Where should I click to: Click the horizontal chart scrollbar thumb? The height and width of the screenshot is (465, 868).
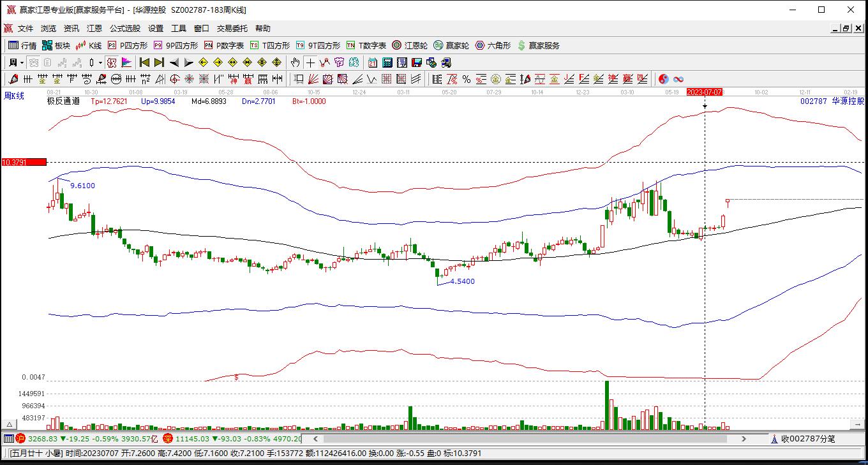pyautogui.click(x=525, y=439)
